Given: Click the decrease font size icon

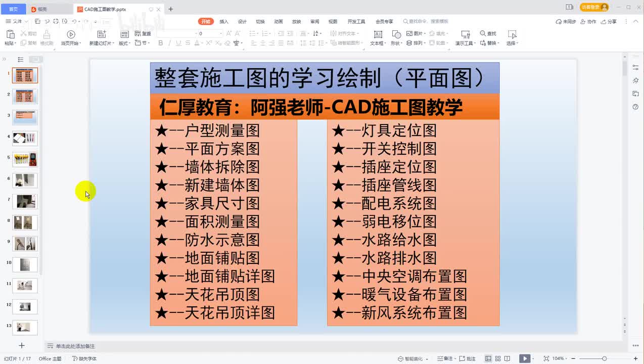Looking at the screenshot, I should pos(237,33).
